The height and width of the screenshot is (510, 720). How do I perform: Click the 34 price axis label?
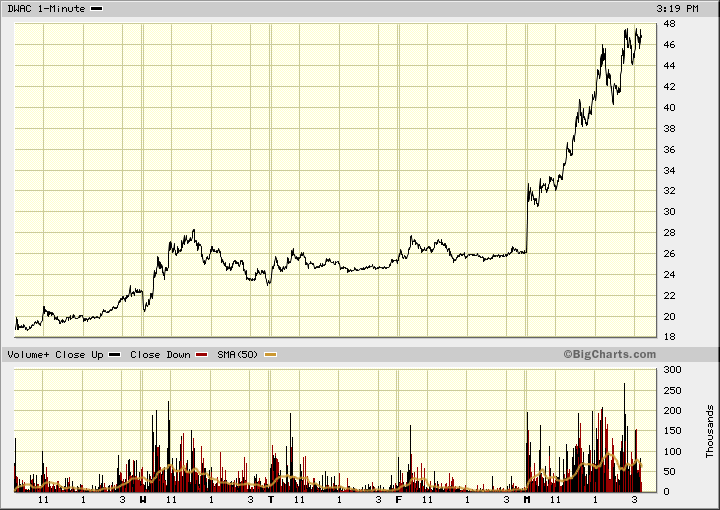coord(669,171)
